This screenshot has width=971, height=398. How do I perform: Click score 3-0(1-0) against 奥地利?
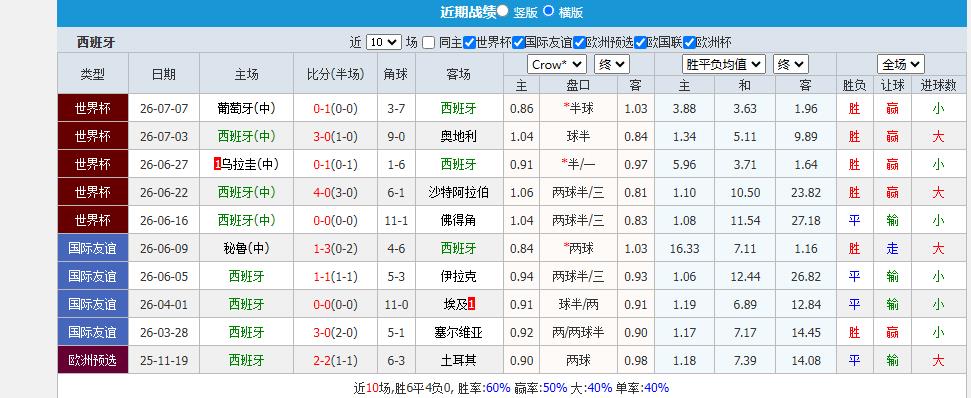pyautogui.click(x=335, y=136)
